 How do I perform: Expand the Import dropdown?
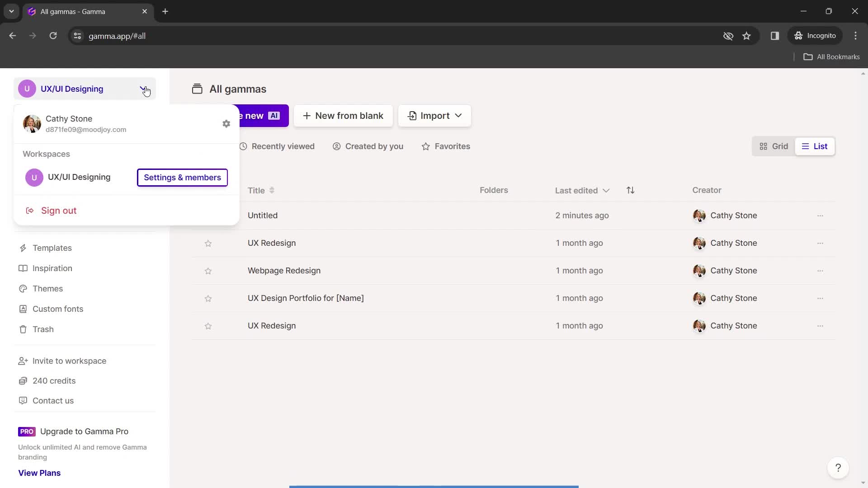[434, 116]
